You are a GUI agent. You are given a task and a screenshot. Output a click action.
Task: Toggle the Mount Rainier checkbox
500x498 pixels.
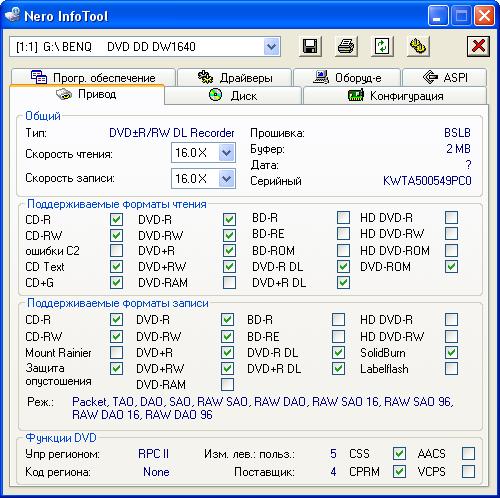click(x=116, y=352)
